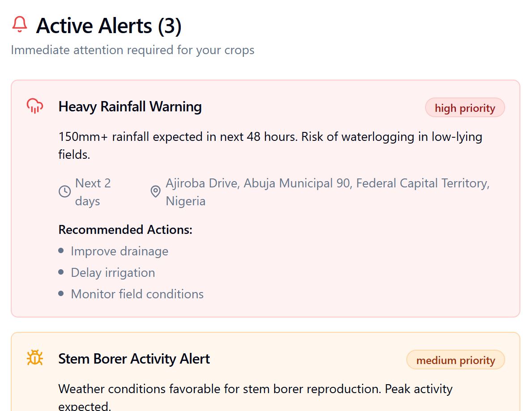Click the clock icon beside Next 2 days
Viewport: 532px width, 411px height.
click(65, 192)
